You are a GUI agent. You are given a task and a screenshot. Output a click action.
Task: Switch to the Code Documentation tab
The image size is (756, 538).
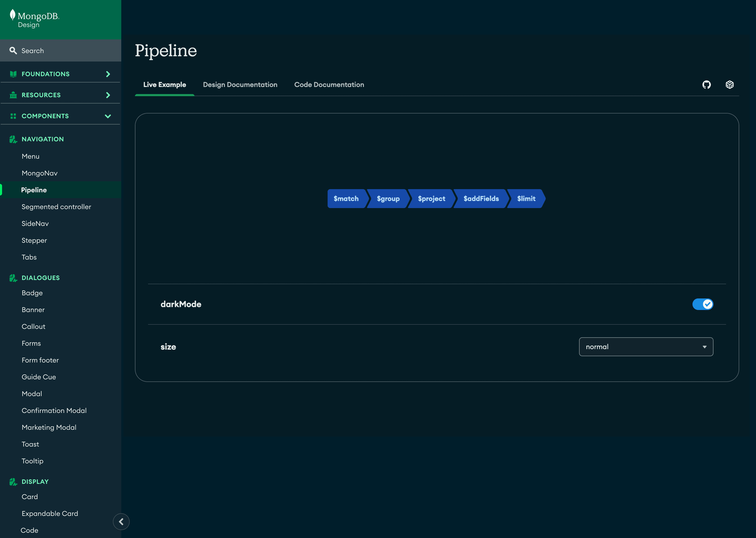329,85
